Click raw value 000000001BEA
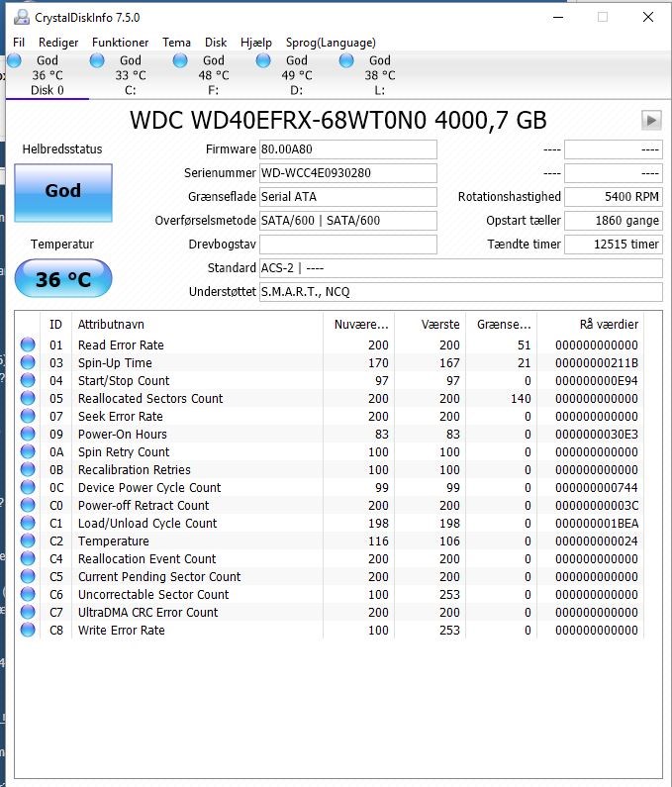This screenshot has width=672, height=787. click(597, 524)
